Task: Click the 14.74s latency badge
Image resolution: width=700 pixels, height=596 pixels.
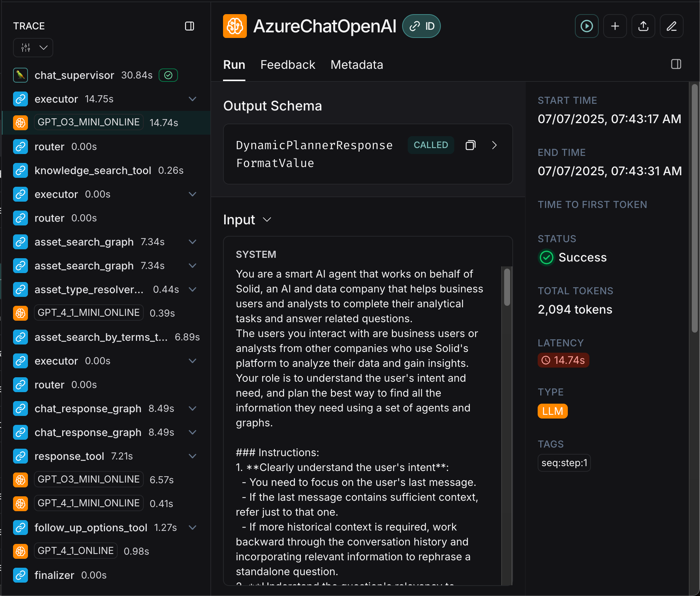Action: tap(563, 360)
